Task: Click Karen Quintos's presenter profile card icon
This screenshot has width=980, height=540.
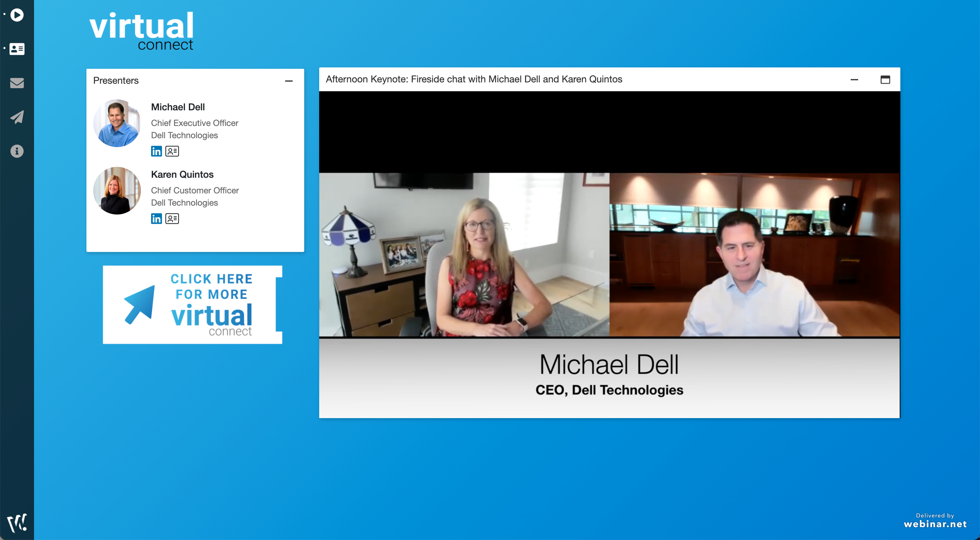Action: click(x=171, y=219)
